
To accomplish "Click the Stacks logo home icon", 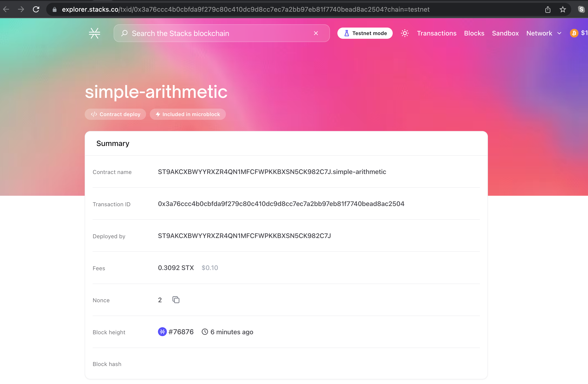I will (x=94, y=33).
